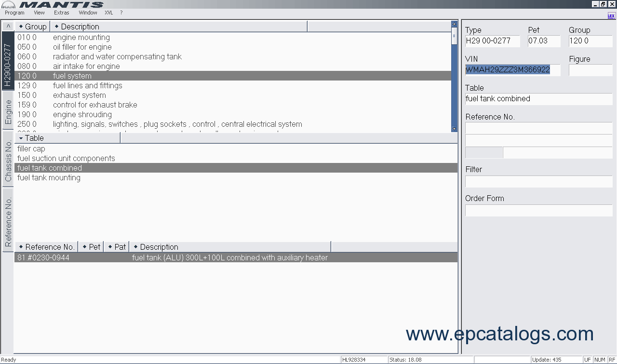Open the XVL menu
The height and width of the screenshot is (364, 617).
point(108,13)
